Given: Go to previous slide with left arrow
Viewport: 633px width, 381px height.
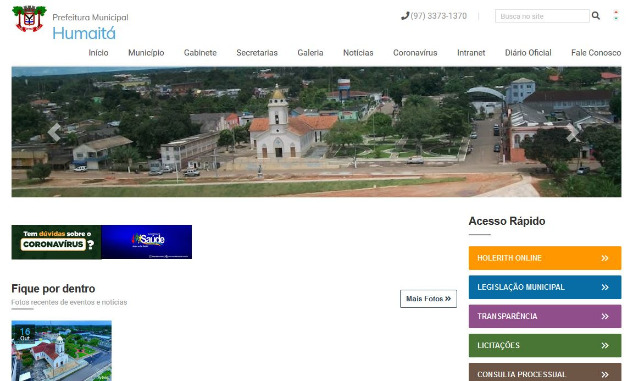Looking at the screenshot, I should [x=54, y=132].
